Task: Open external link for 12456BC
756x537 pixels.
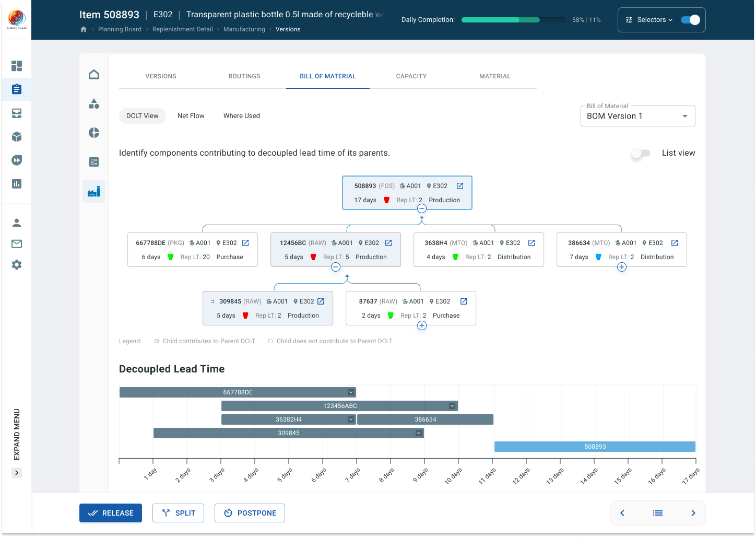Action: click(x=388, y=243)
